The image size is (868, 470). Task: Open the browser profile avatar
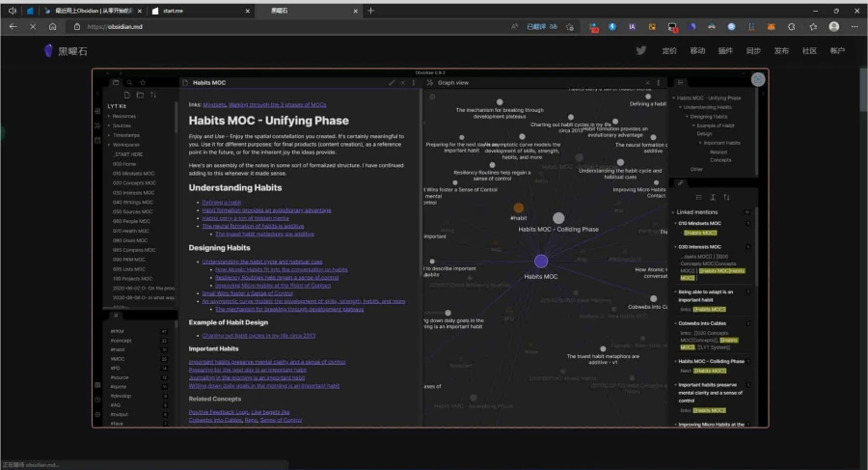834,27
